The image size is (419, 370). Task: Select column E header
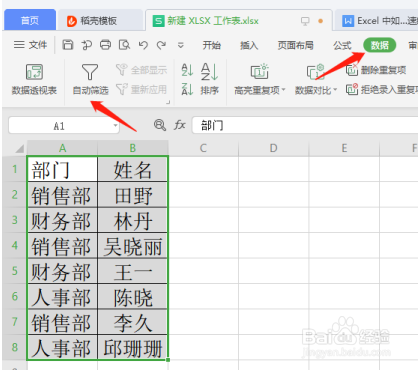(344, 148)
